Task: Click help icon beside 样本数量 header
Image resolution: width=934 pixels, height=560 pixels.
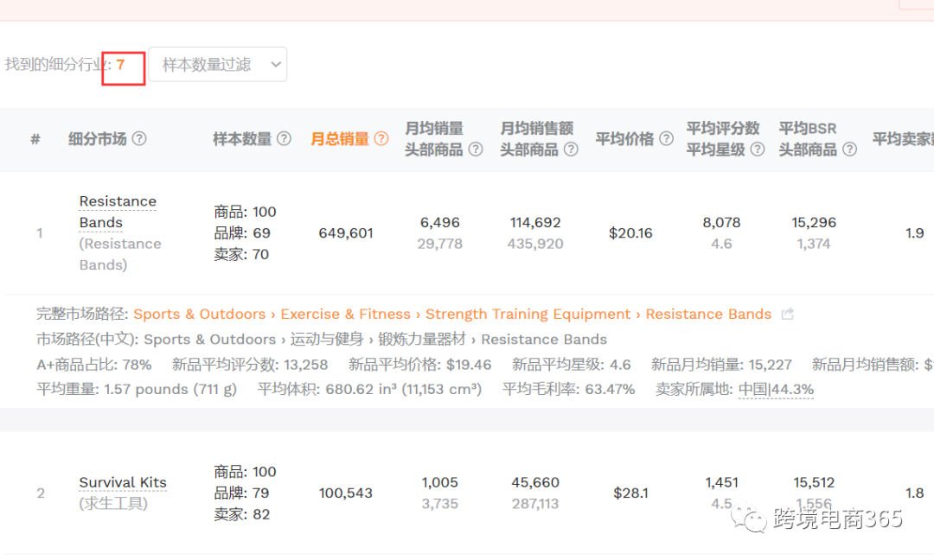Action: pos(284,139)
